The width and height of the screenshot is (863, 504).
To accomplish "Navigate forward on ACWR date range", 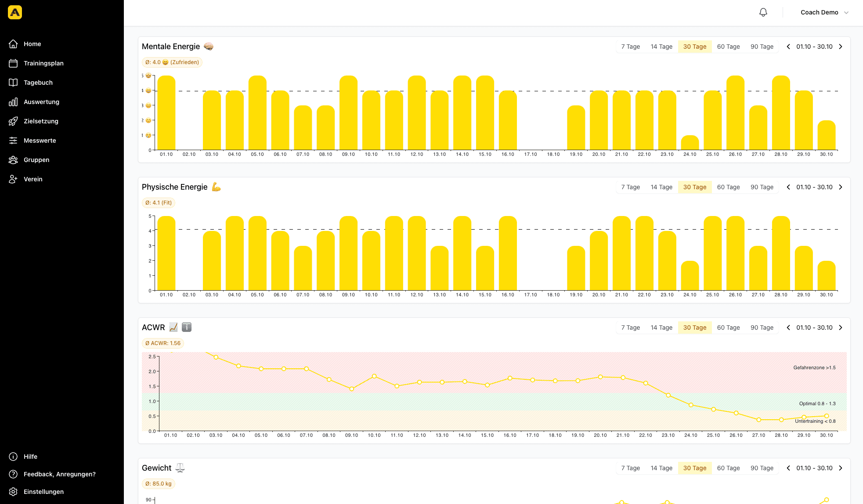I will pyautogui.click(x=841, y=327).
